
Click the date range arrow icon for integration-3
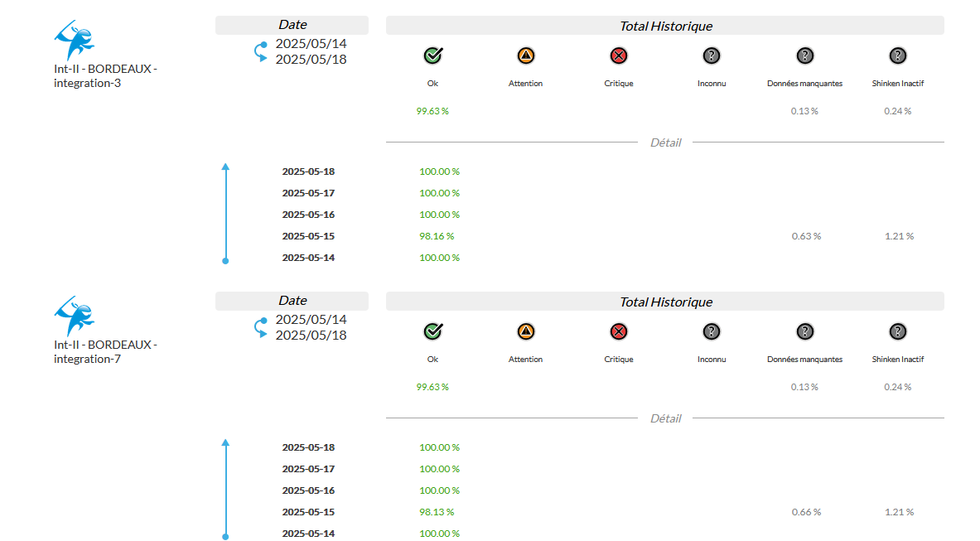pyautogui.click(x=261, y=51)
